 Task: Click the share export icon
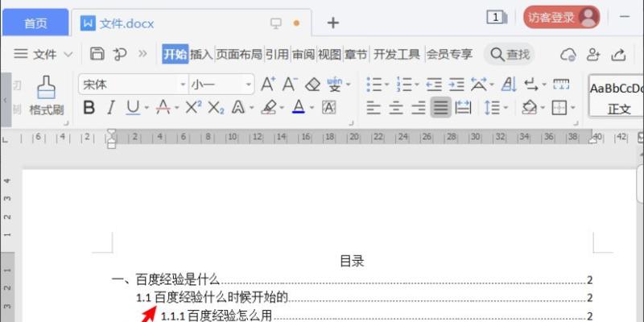(x=618, y=54)
